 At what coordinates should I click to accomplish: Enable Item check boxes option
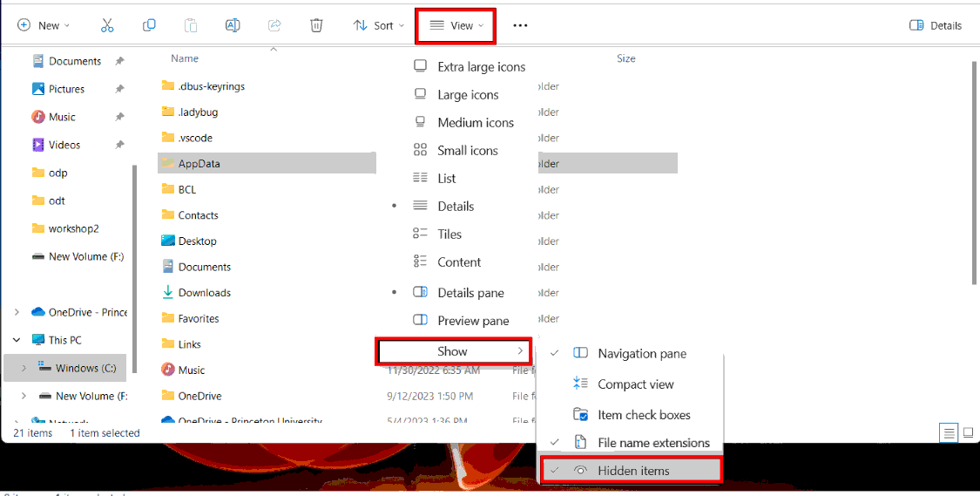pyautogui.click(x=643, y=415)
